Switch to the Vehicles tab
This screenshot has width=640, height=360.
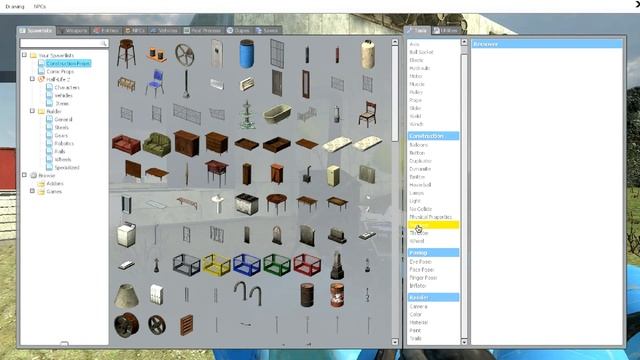click(164, 30)
